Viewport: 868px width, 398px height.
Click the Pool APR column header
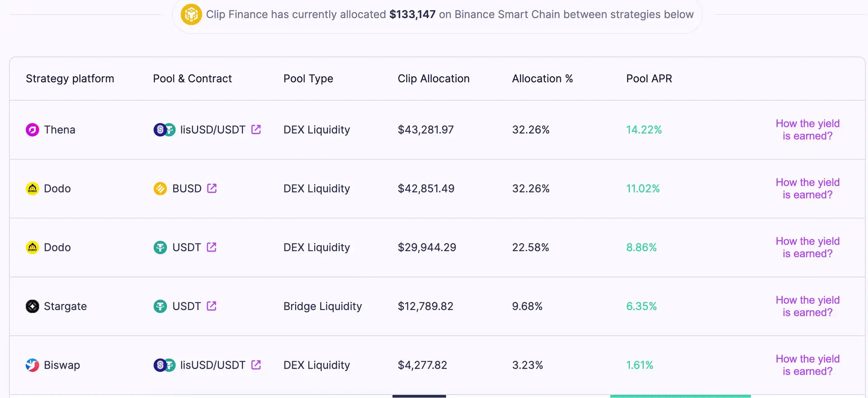649,79
